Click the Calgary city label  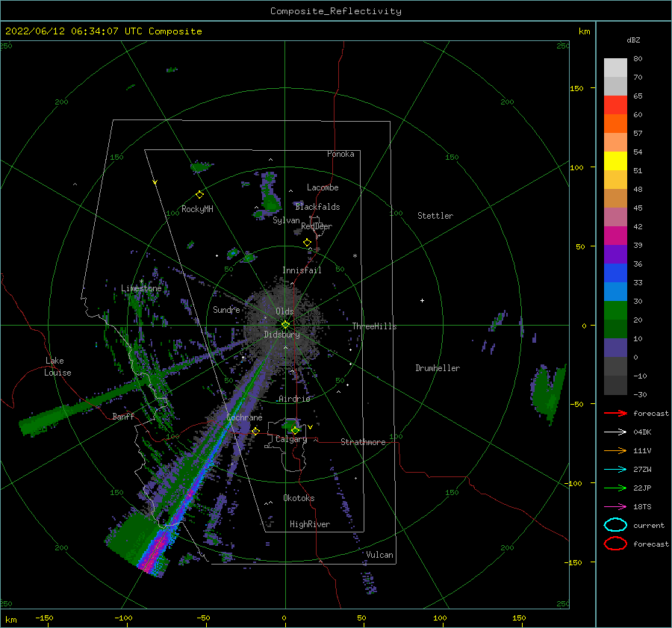coord(291,439)
